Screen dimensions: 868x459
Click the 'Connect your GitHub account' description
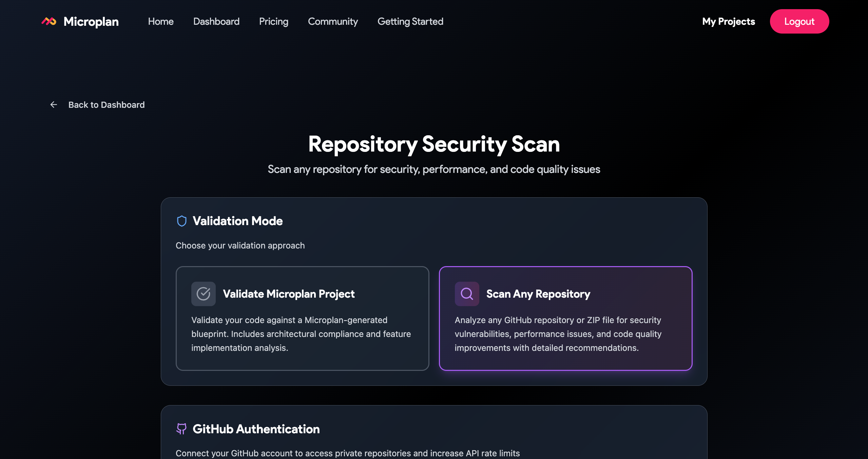click(x=348, y=453)
